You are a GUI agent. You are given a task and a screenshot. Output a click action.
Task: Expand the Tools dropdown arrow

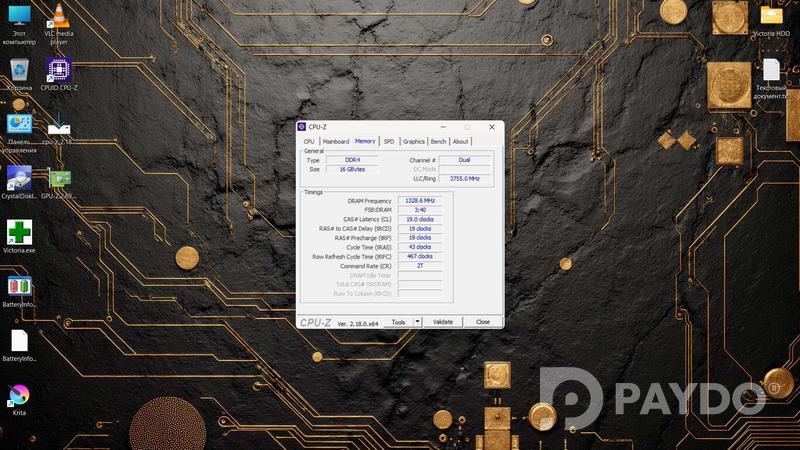[417, 322]
